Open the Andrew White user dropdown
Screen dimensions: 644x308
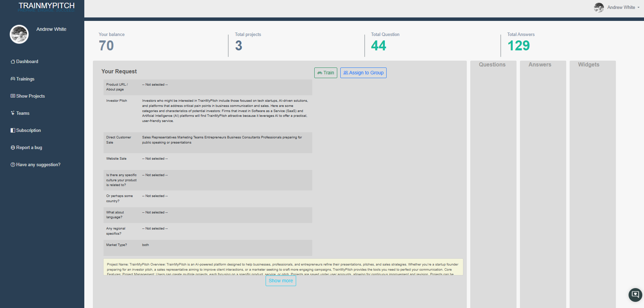623,8
